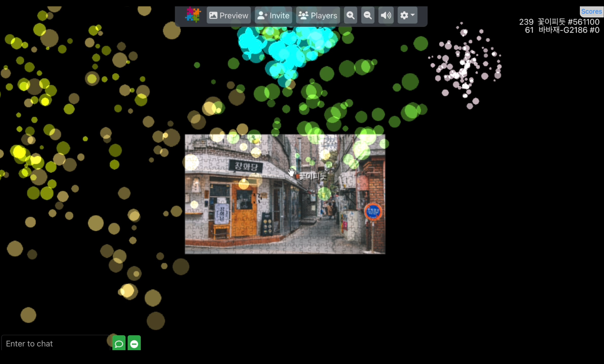
Task: Show the Players list
Action: click(x=318, y=16)
